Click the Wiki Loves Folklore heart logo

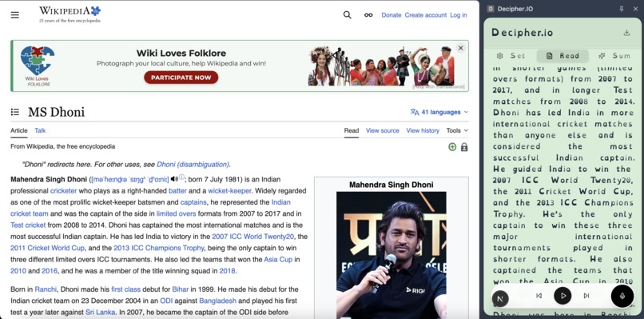coord(38,66)
